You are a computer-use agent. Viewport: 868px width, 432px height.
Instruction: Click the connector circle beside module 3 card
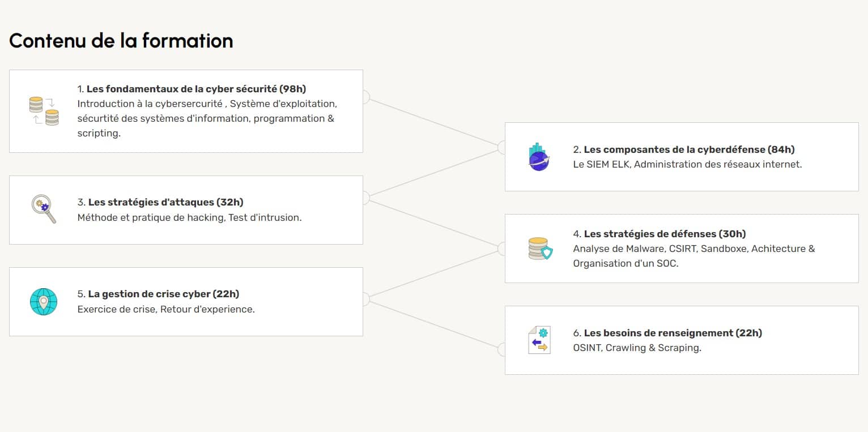pyautogui.click(x=364, y=198)
